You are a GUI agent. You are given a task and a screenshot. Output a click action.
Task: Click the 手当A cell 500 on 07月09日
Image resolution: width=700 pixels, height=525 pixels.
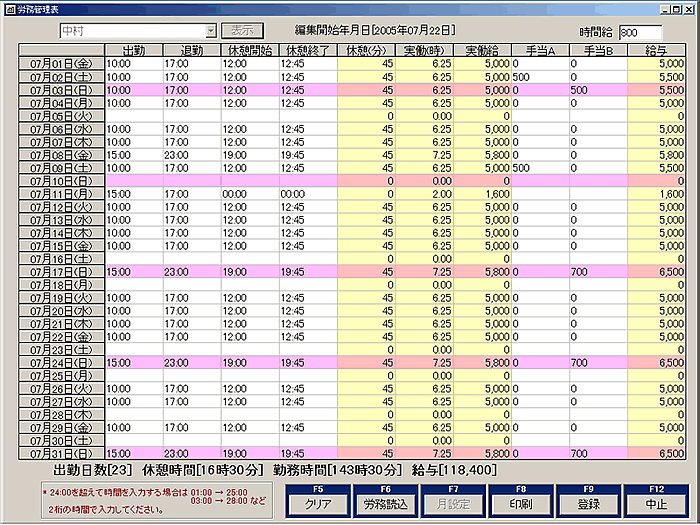click(541, 167)
